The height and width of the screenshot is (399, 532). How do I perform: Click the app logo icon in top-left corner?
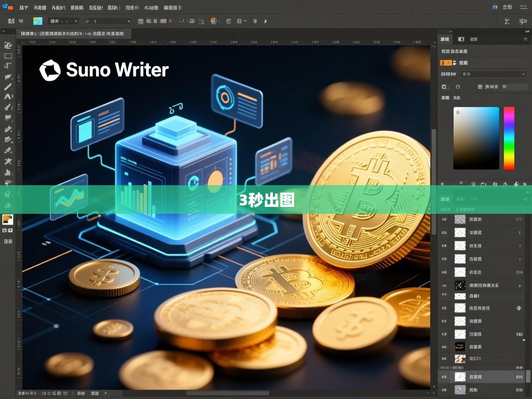coord(8,7)
